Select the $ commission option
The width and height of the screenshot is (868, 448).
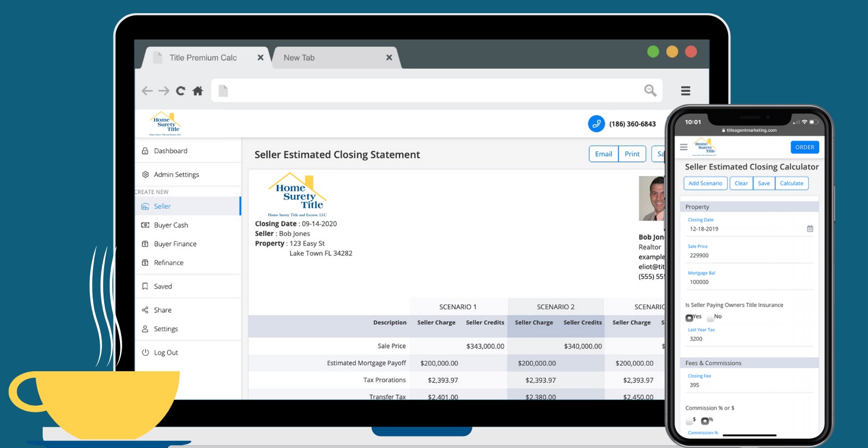689,421
